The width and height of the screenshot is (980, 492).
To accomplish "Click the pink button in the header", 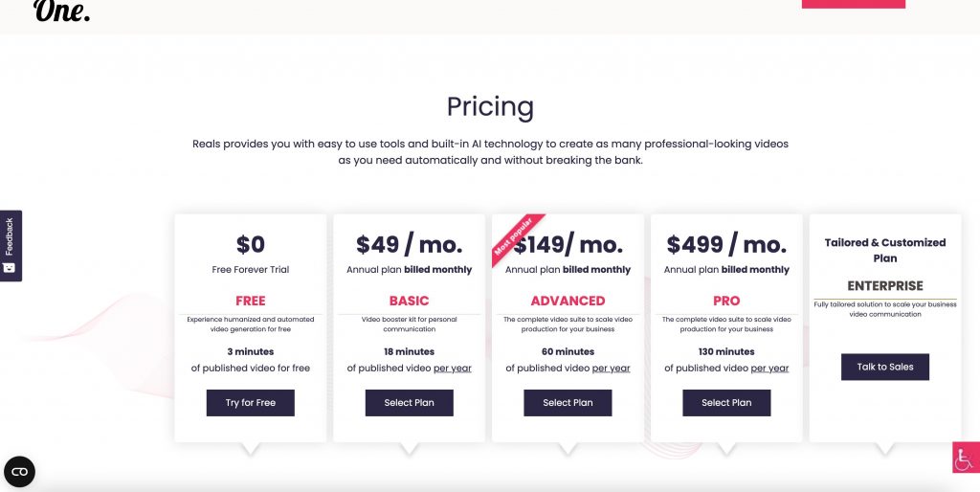I will pyautogui.click(x=853, y=4).
